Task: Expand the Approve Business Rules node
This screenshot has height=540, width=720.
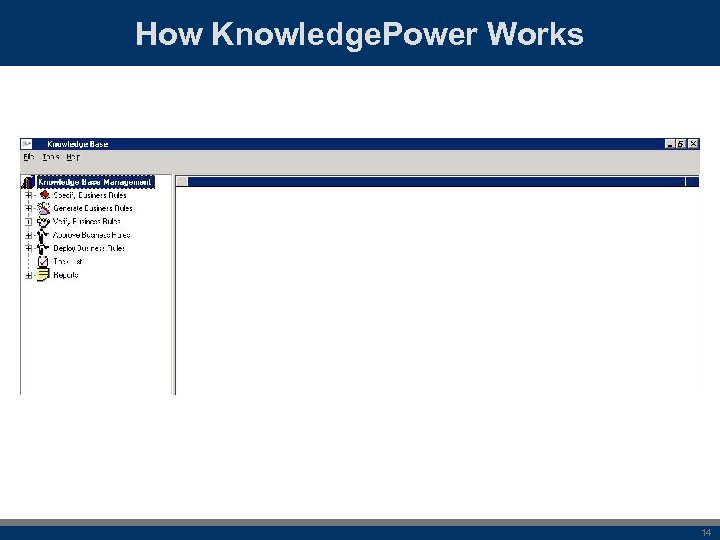Action: [x=28, y=236]
